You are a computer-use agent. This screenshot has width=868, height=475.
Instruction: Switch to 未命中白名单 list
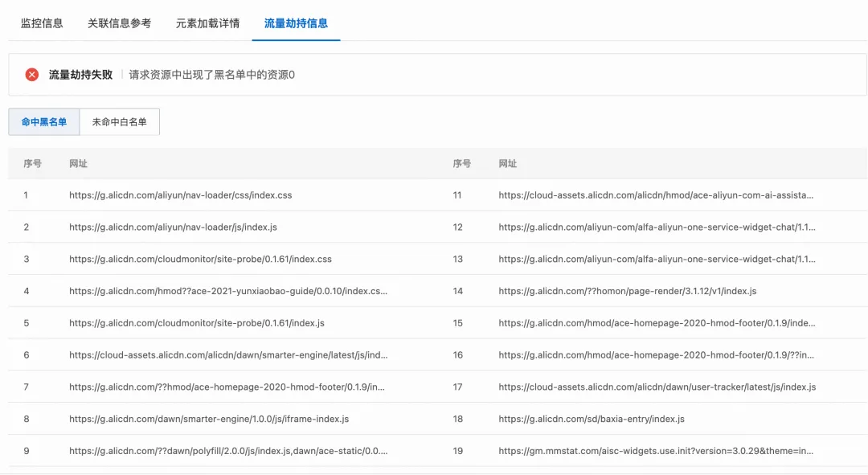click(x=120, y=122)
